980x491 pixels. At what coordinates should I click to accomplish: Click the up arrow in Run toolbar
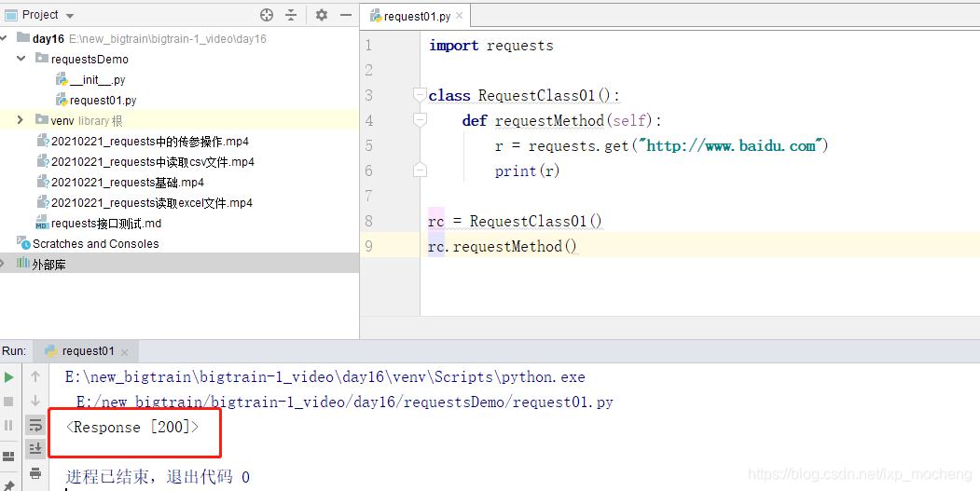(35, 376)
